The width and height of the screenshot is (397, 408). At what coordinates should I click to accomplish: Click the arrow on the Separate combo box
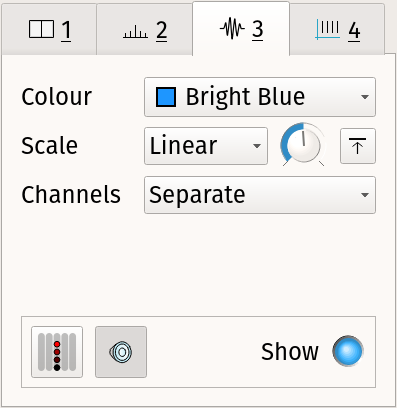coord(365,195)
